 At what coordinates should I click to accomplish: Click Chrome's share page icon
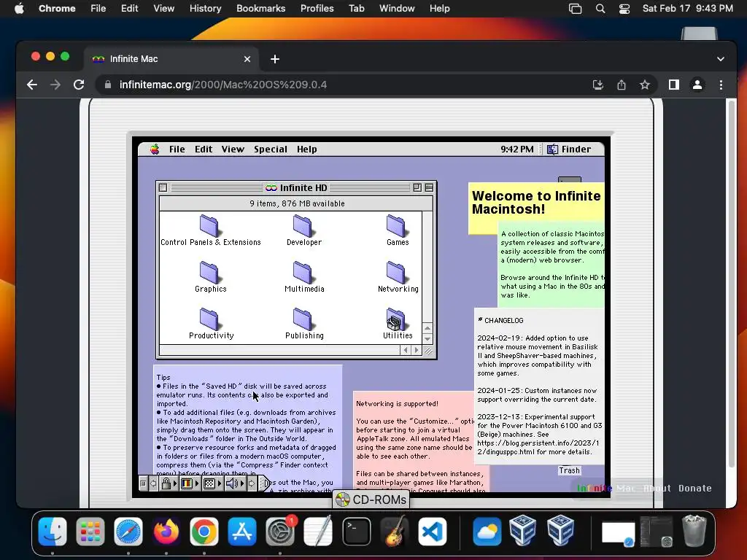(x=622, y=85)
